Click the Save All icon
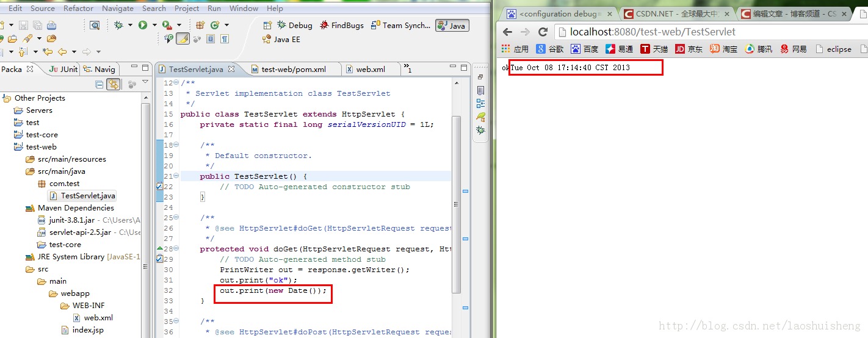This screenshot has height=338, width=868. click(37, 25)
